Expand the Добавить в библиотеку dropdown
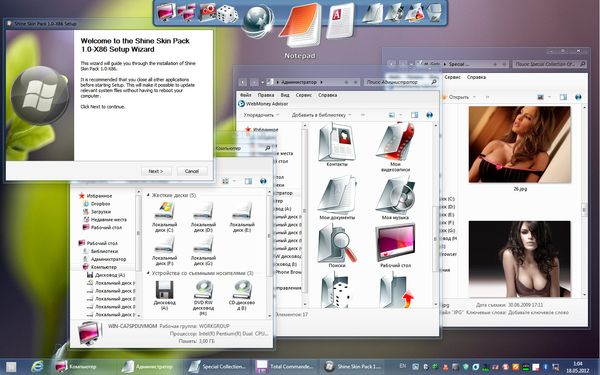This screenshot has height=375, width=600. [x=321, y=115]
